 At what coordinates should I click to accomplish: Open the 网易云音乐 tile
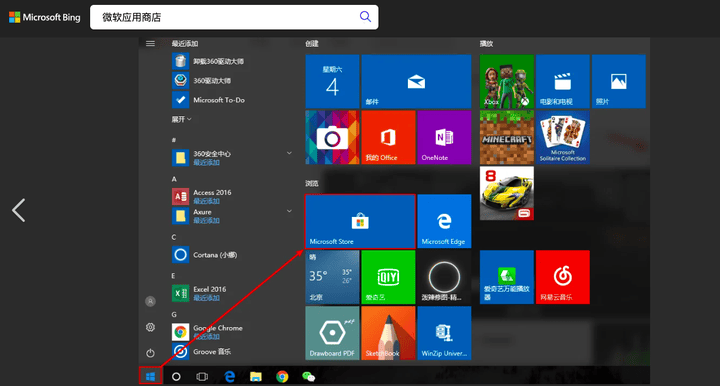pos(562,277)
